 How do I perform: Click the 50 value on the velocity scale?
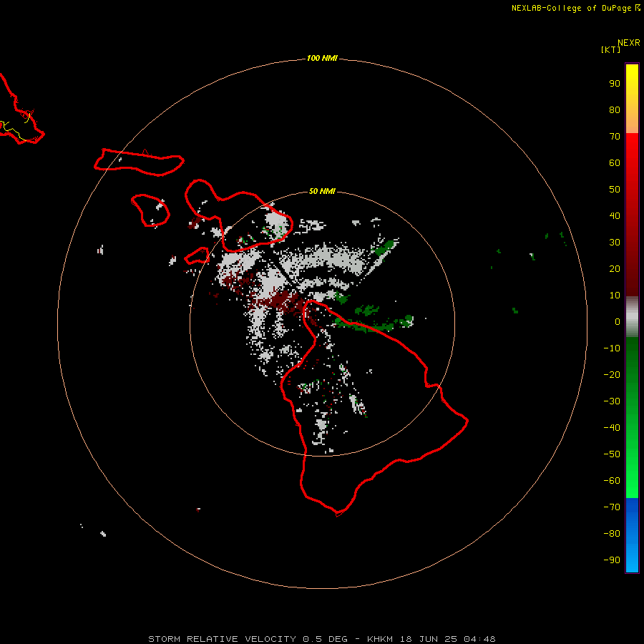[x=615, y=190]
